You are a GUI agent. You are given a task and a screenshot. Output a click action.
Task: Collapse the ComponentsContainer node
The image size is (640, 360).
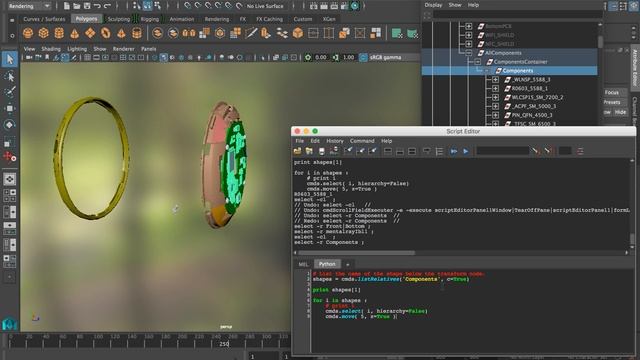(477, 62)
